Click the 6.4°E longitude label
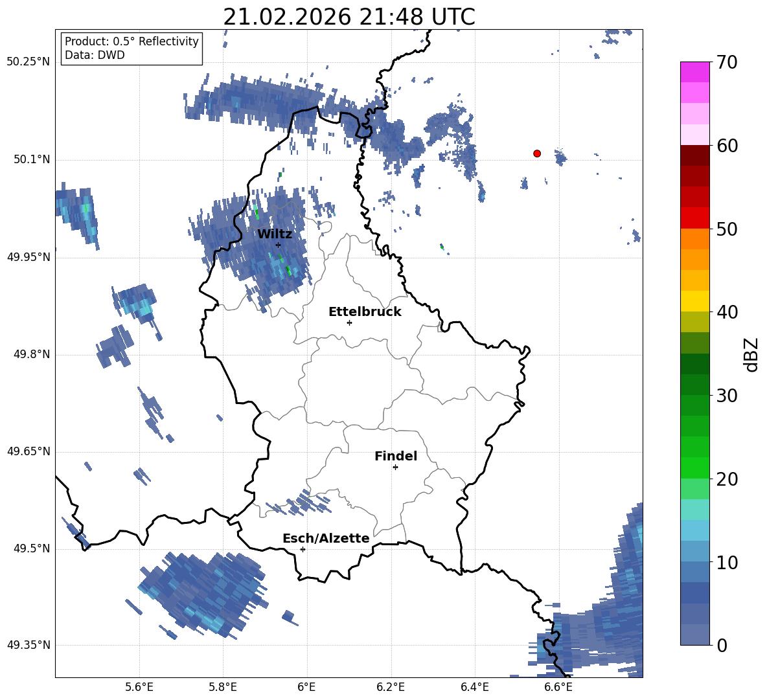This screenshot has height=700, width=767. point(474,687)
